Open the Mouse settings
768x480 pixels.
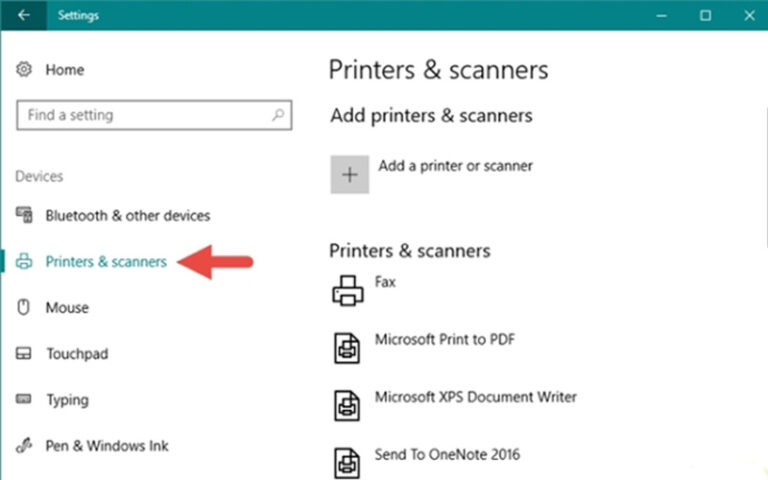click(67, 308)
